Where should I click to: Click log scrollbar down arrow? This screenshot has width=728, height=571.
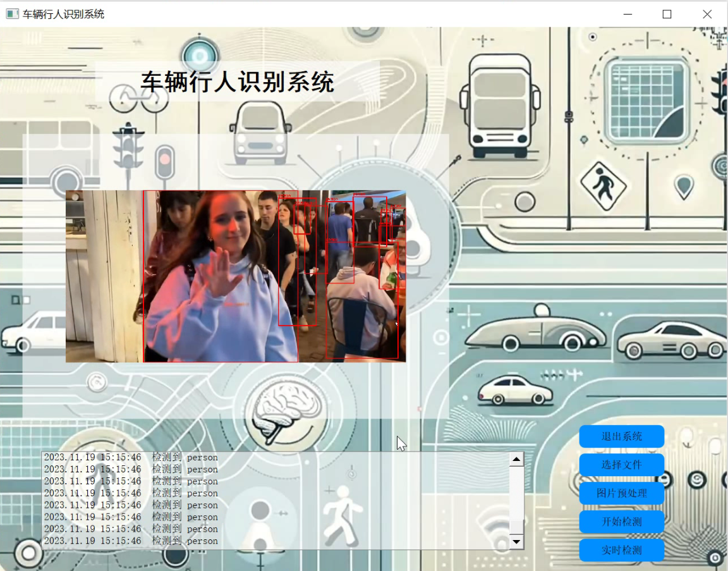click(516, 542)
